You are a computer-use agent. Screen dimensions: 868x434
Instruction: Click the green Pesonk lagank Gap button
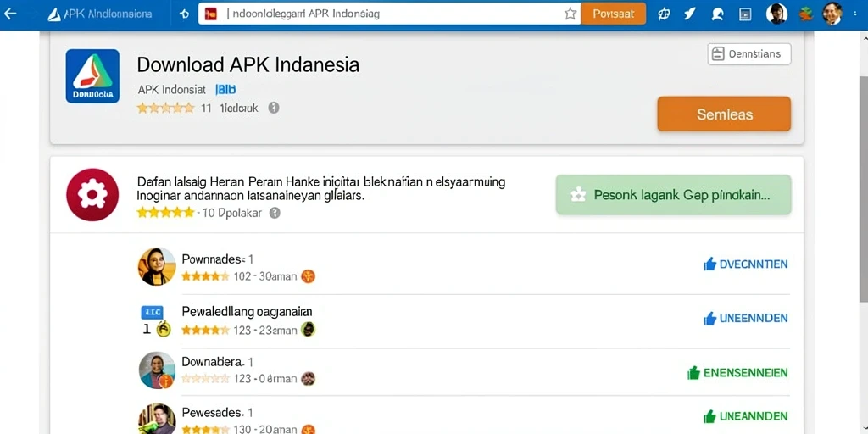point(673,195)
